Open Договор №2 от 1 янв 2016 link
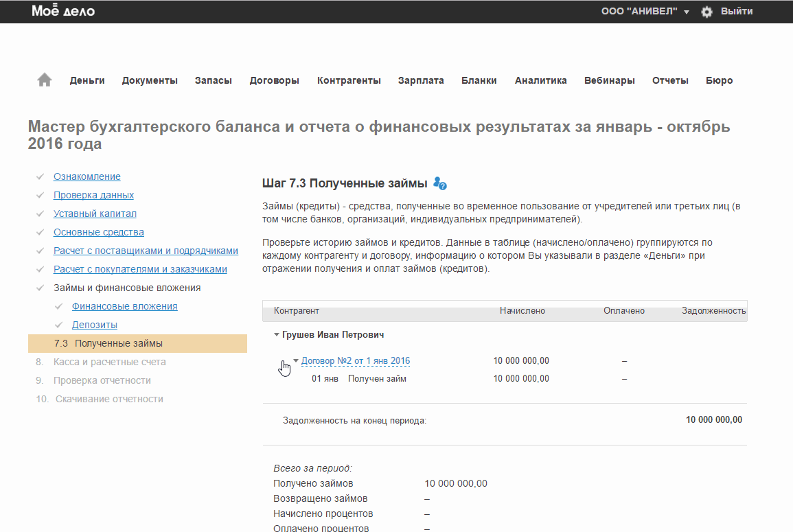The image size is (793, 532). 356,361
